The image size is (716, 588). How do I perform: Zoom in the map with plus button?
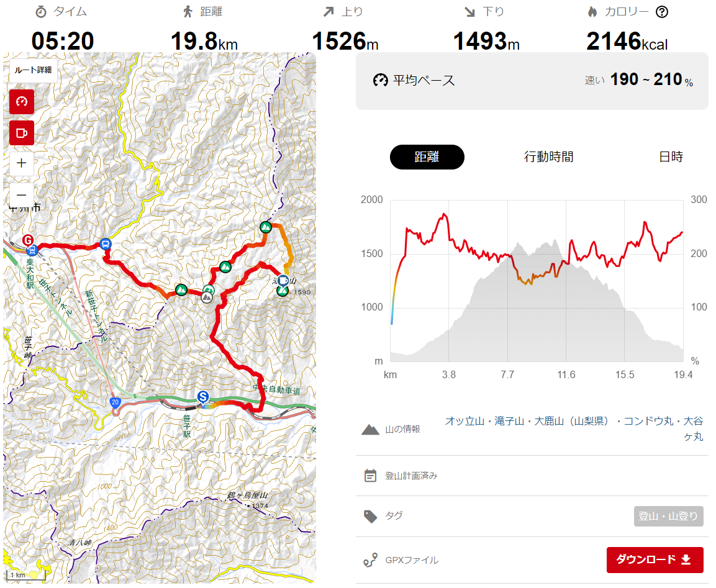(x=22, y=163)
